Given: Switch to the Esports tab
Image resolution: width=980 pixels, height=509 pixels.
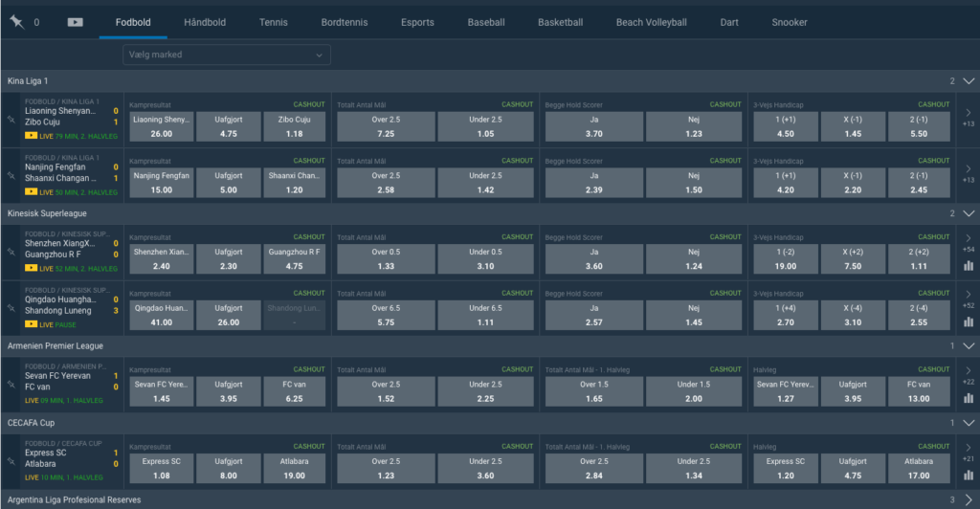Looking at the screenshot, I should 417,22.
